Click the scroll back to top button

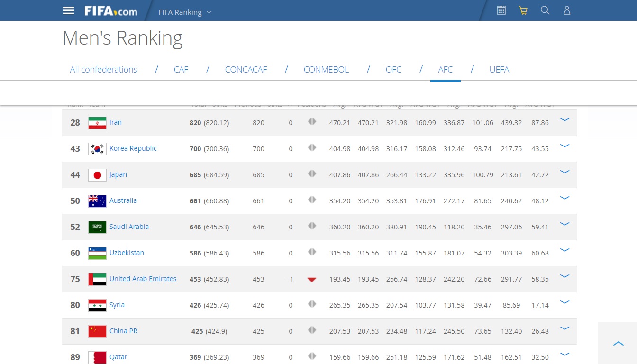tap(618, 344)
